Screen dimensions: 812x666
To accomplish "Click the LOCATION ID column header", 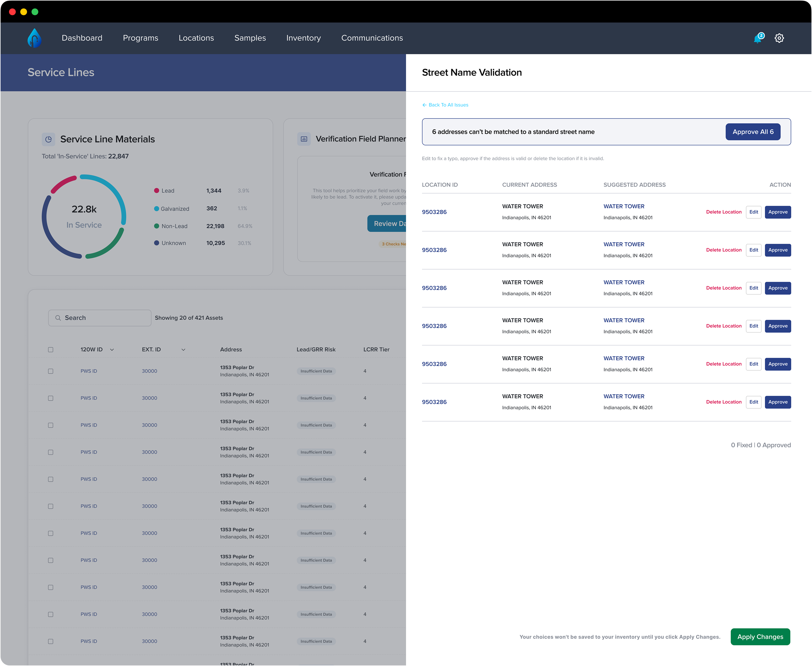I will point(440,185).
